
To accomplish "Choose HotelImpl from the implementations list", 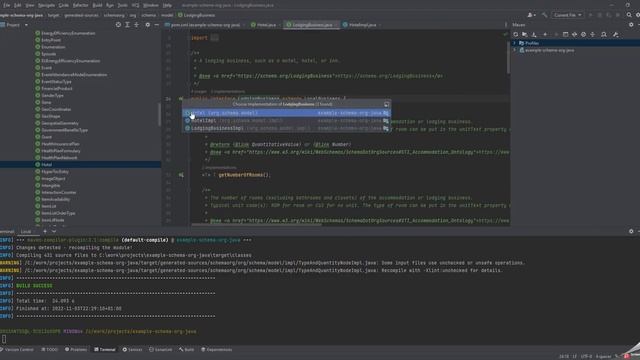I will 286,121.
